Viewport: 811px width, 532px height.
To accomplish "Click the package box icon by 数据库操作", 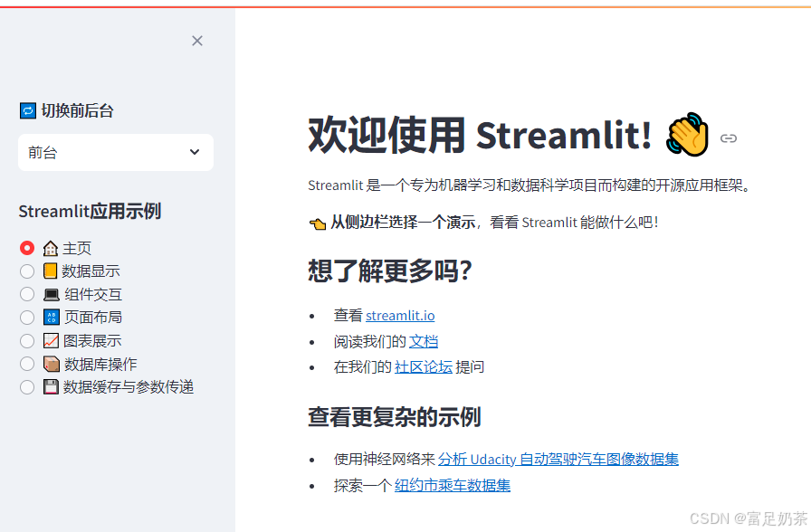I will pos(52,364).
